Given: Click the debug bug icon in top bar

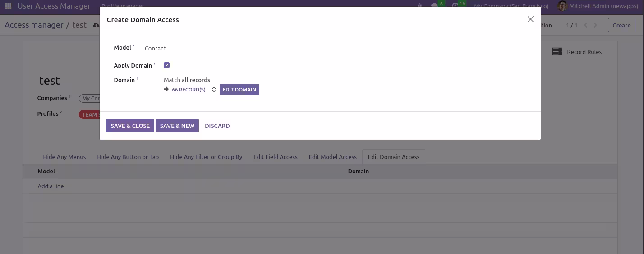Looking at the screenshot, I should (x=420, y=6).
